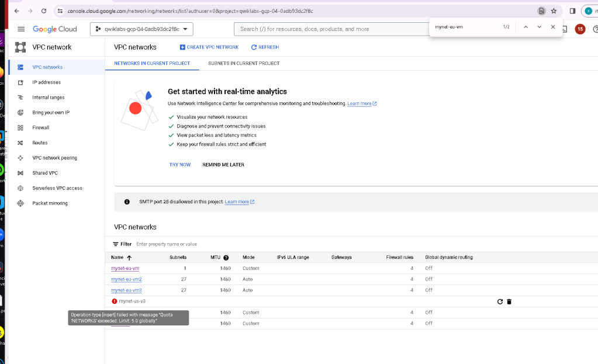Open notifications badge showing 15
The image size is (598, 364).
[x=580, y=29]
